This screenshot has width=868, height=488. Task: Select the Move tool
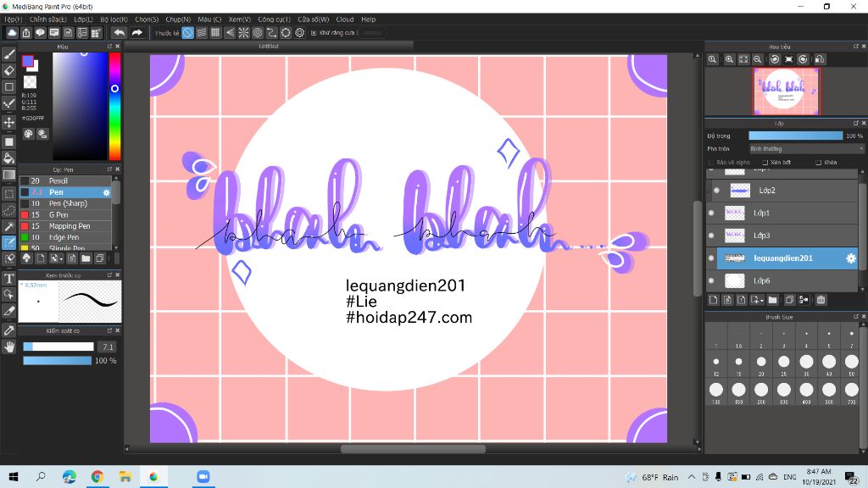pyautogui.click(x=8, y=122)
